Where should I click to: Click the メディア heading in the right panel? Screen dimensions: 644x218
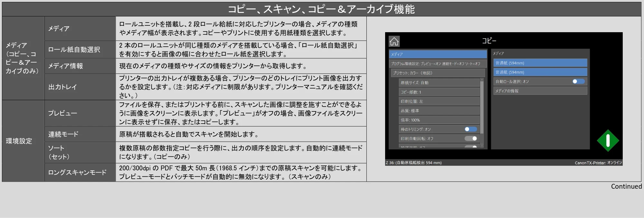(x=498, y=53)
